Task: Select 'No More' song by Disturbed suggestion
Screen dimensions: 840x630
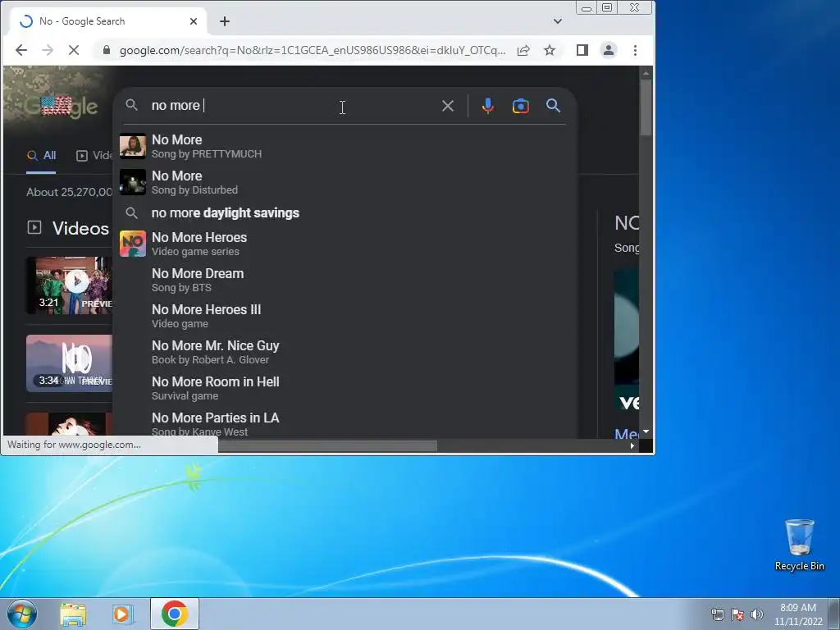Action: (343, 182)
